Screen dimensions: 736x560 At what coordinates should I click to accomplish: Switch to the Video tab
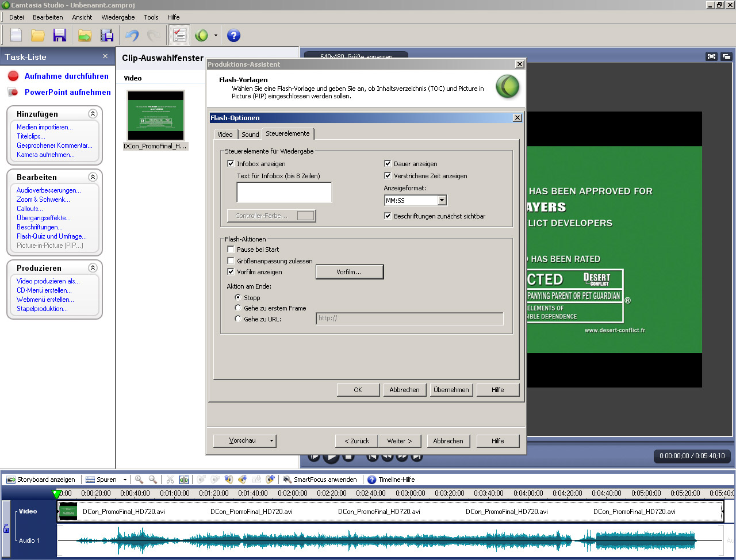225,135
